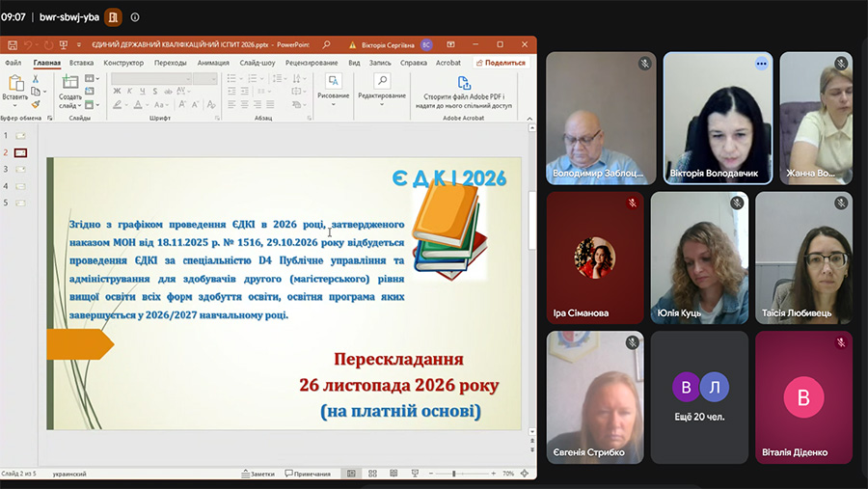Open more options on Вікторія Володавчик tile
Screen dimensions: 868x489
coord(762,64)
